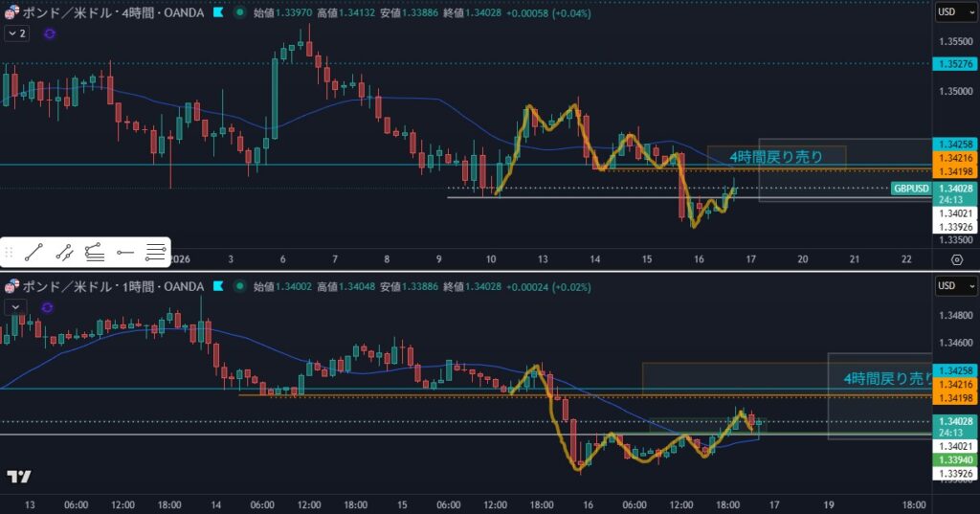980x514 pixels.
Task: Choose the multi-line fan drawing tool
Action: pos(95,253)
